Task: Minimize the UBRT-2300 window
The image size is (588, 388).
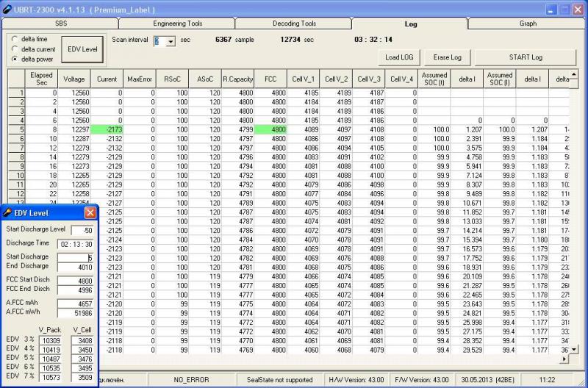Action: (551, 10)
